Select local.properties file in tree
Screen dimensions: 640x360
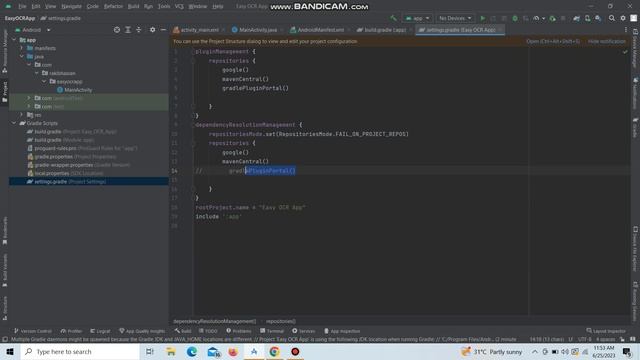pyautogui.click(x=52, y=173)
